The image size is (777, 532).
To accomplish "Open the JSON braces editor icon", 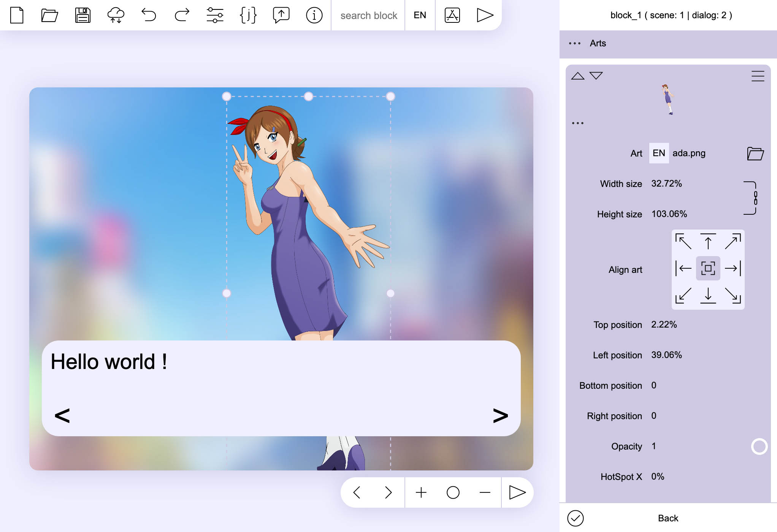I will click(x=248, y=15).
